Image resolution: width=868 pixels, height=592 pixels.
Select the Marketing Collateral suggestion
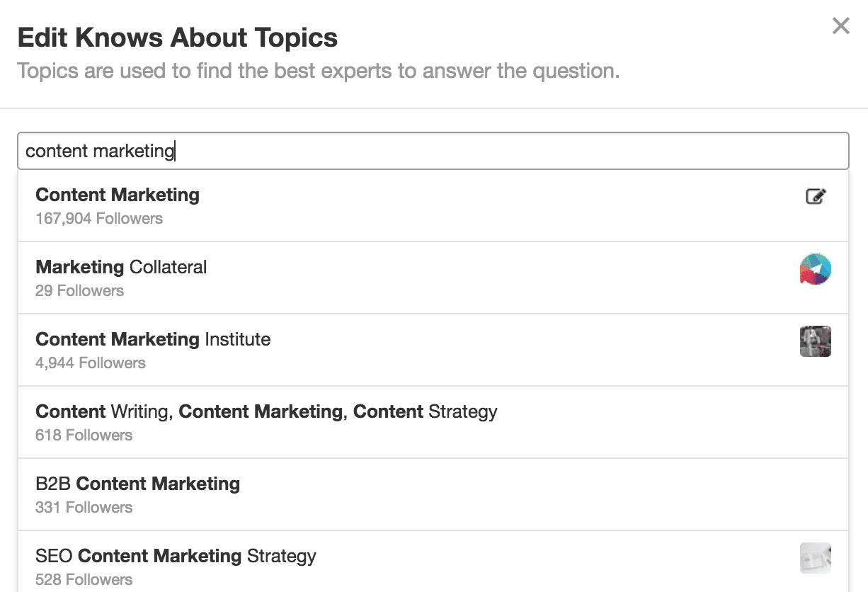pyautogui.click(x=121, y=267)
